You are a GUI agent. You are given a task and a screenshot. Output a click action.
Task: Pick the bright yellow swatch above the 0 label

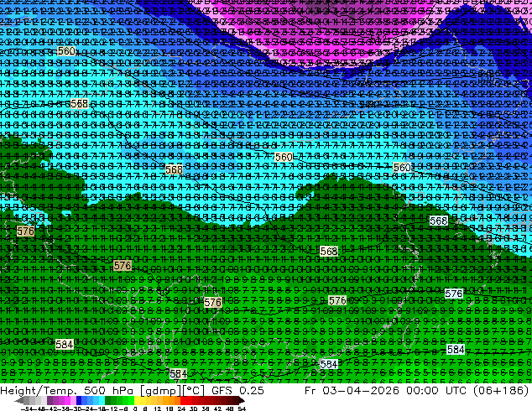[137, 401]
